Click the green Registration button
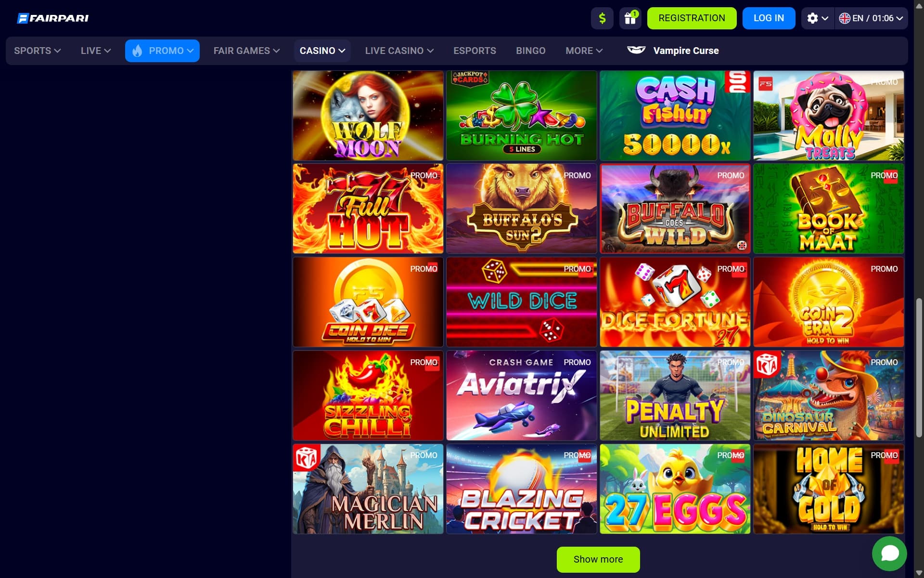924x578 pixels. pyautogui.click(x=692, y=18)
